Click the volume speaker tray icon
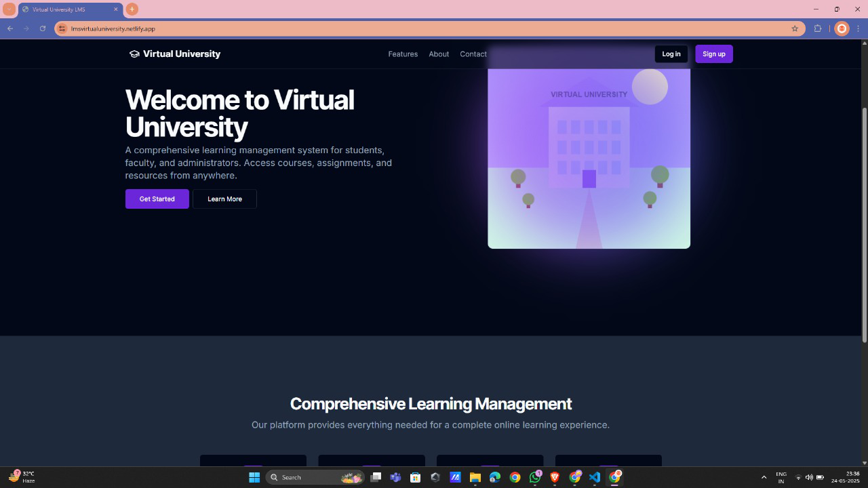The image size is (868, 488). point(809,478)
